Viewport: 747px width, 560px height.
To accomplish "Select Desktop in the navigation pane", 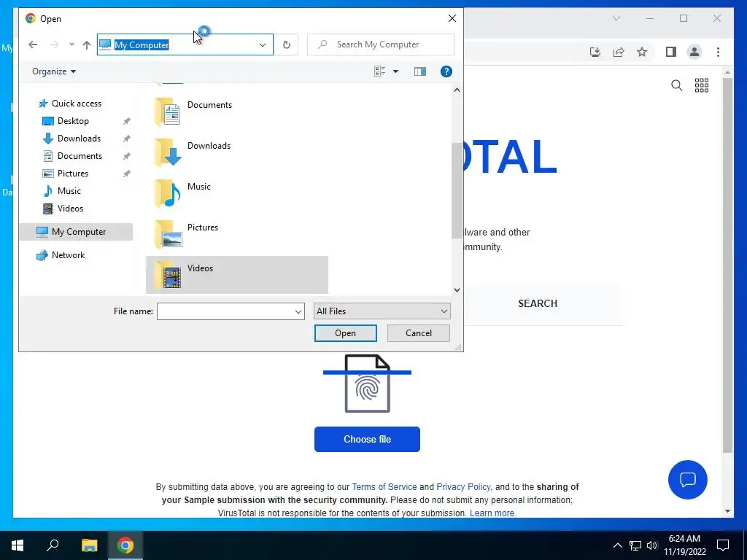I will (x=73, y=121).
